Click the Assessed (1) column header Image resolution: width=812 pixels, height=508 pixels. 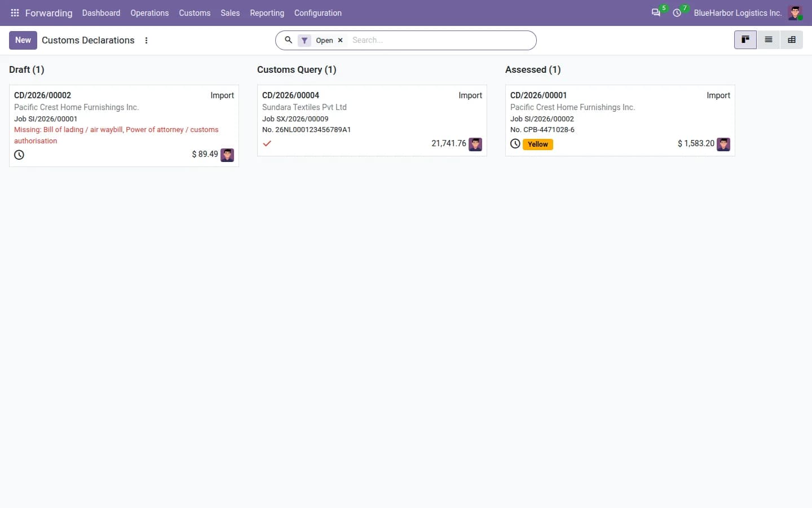pos(533,69)
